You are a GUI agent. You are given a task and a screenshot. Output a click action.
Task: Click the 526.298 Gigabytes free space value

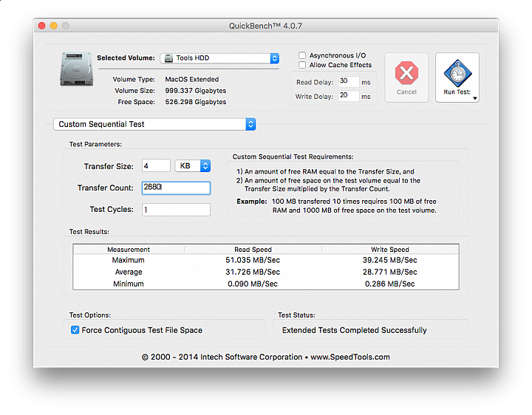196,102
